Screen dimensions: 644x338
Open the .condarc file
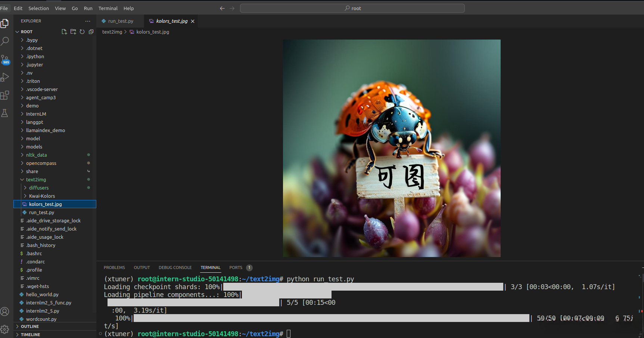(55, 262)
